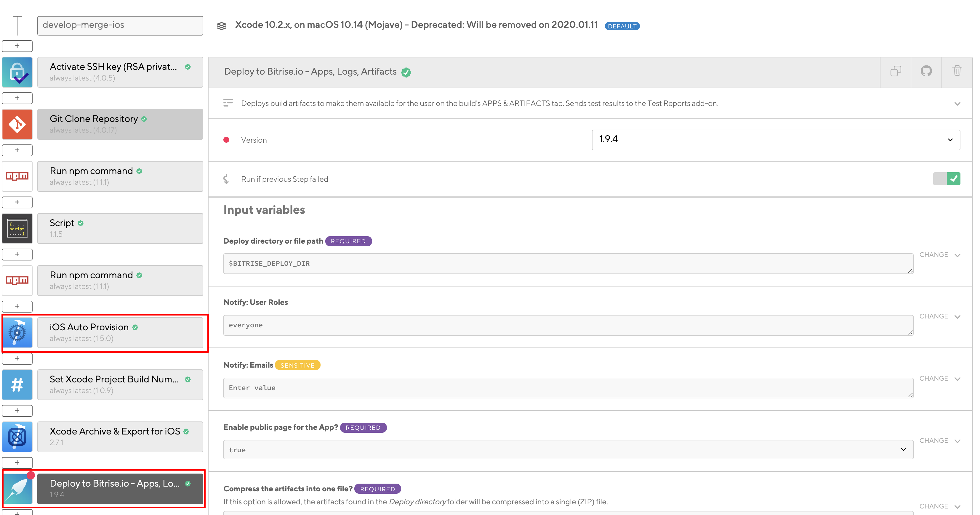Add a step below iOS Auto Provision
The width and height of the screenshot is (980, 515).
click(17, 358)
